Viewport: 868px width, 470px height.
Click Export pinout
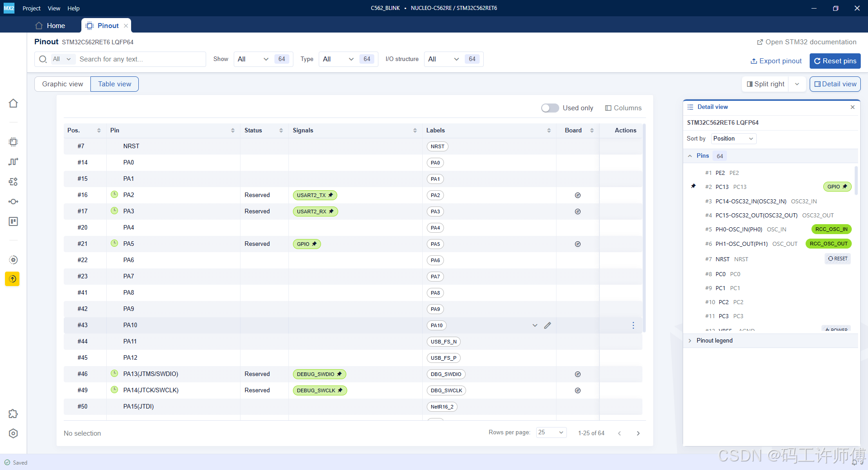[776, 61]
